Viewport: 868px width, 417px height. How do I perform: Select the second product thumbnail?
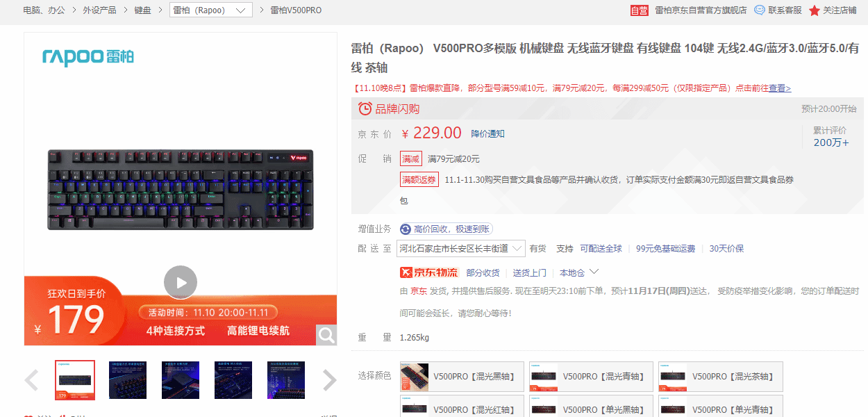(x=128, y=380)
